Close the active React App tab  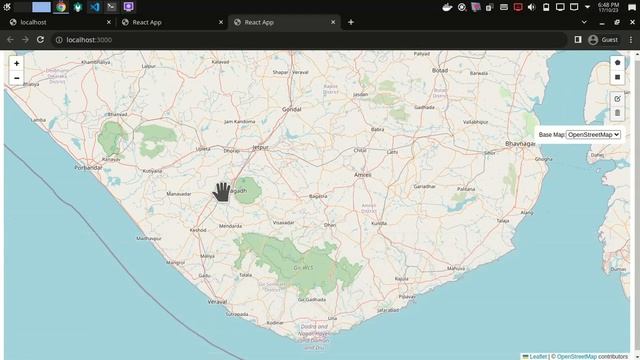(x=333, y=22)
